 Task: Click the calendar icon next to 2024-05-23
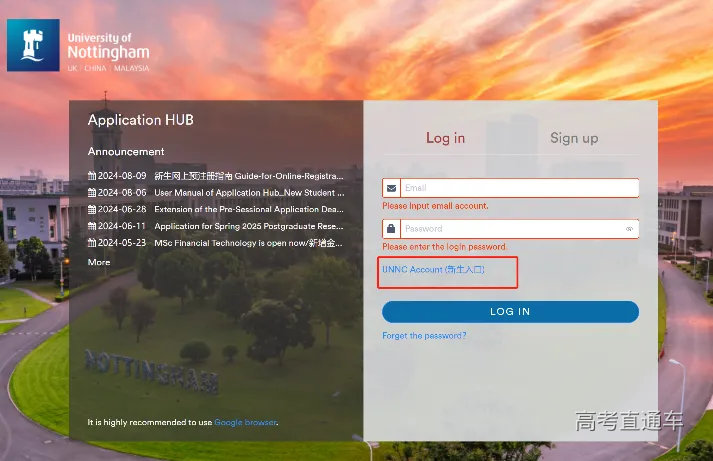[x=92, y=243]
